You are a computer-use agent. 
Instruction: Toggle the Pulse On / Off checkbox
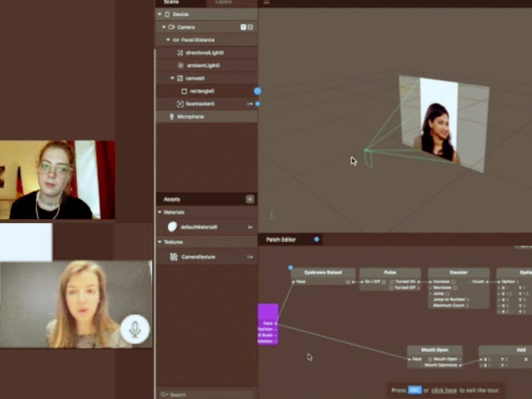[x=384, y=282]
